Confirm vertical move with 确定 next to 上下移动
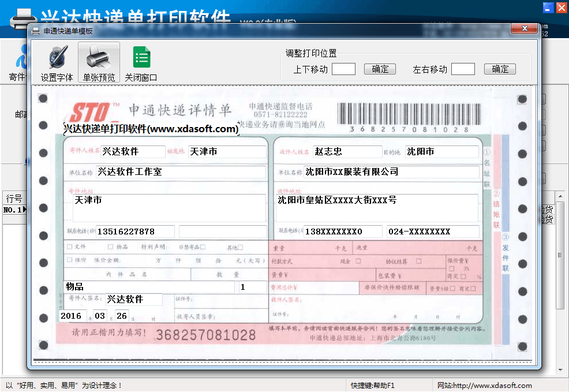The image size is (569, 392). click(x=380, y=69)
